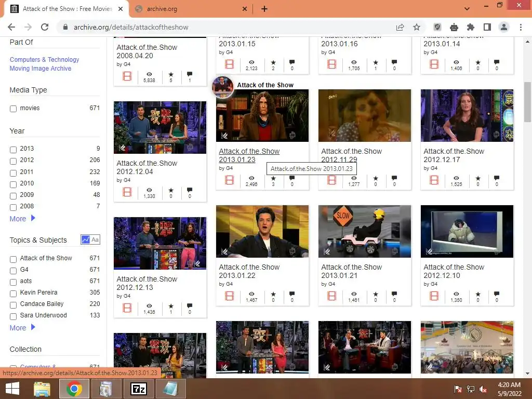532x399 pixels.
Task: Filter by year 2008 checkbox
Action: (13, 207)
